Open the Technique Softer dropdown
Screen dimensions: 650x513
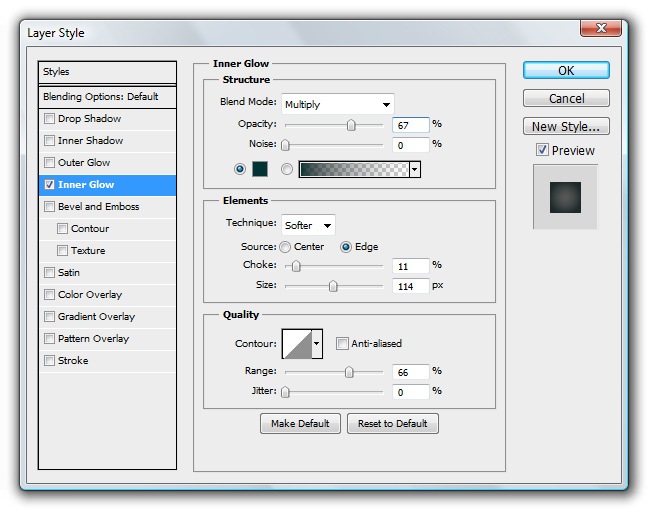tap(308, 225)
